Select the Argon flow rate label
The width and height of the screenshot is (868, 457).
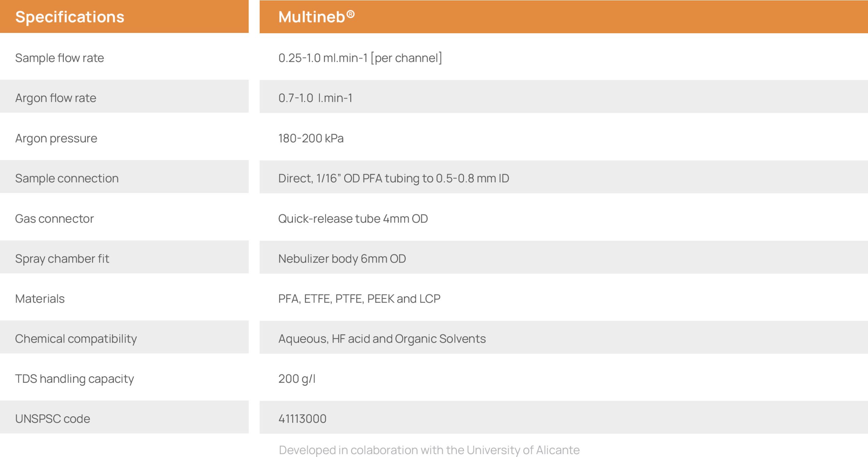(56, 98)
